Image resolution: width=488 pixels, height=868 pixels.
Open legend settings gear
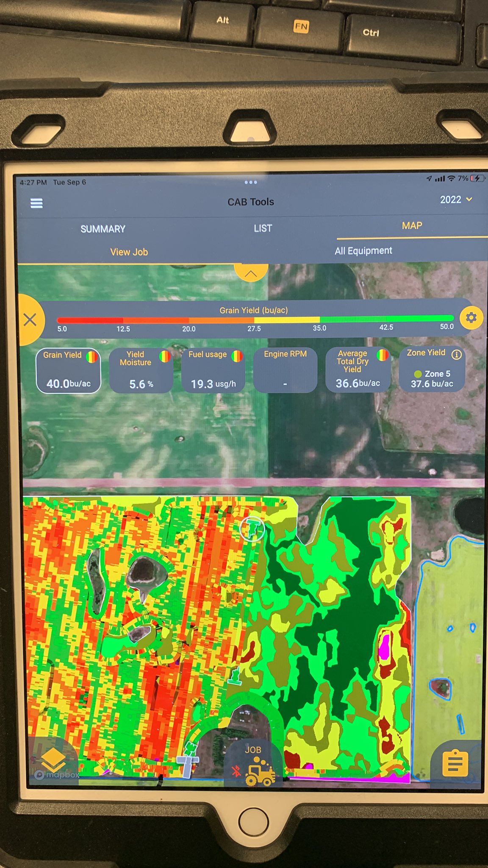(471, 317)
